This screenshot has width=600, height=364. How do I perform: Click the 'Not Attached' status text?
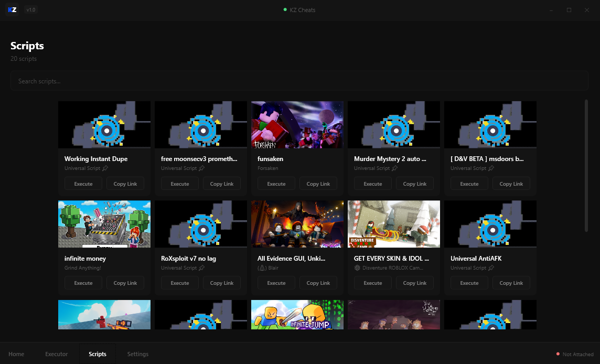pyautogui.click(x=578, y=354)
